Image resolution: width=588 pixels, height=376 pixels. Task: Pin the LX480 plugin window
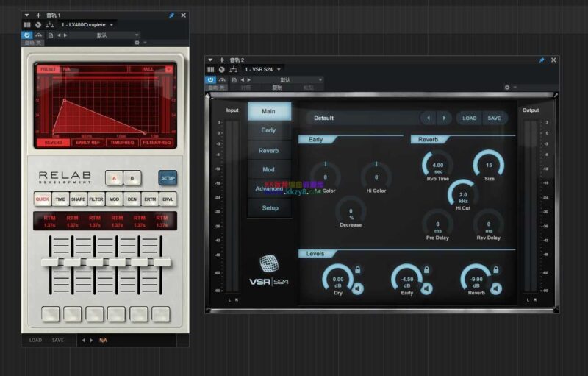click(171, 15)
